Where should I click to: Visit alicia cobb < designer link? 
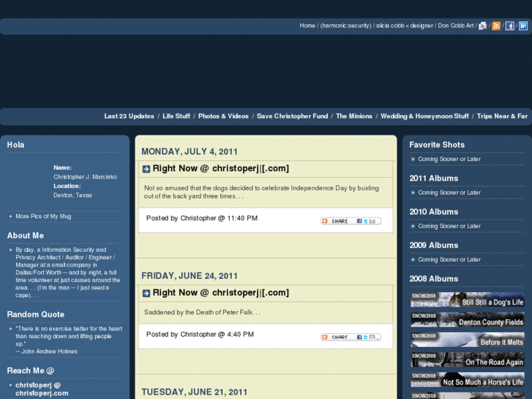coord(404,26)
